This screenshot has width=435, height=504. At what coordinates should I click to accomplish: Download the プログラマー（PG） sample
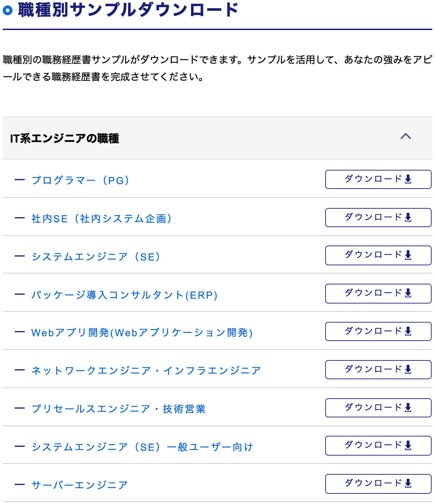[378, 179]
